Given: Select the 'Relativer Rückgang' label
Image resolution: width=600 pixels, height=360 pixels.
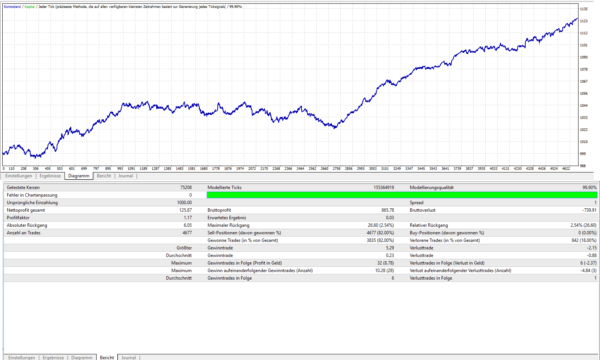Looking at the screenshot, I should pyautogui.click(x=429, y=225).
